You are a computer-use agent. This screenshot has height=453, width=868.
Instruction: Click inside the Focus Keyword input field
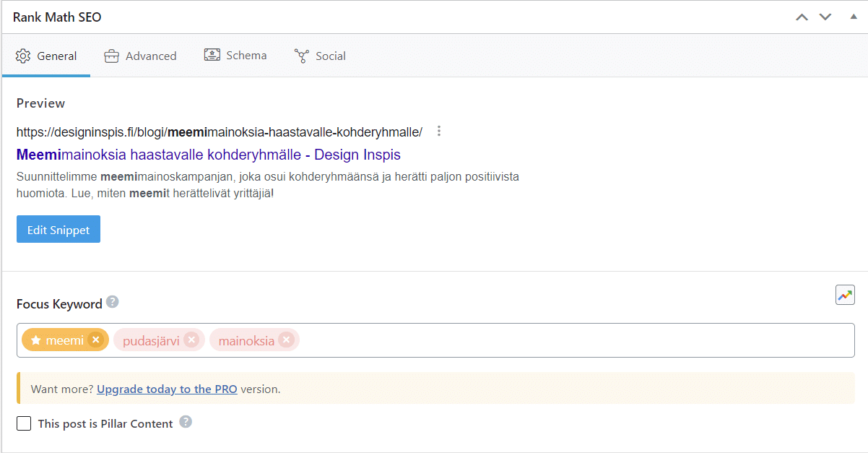tap(570, 340)
